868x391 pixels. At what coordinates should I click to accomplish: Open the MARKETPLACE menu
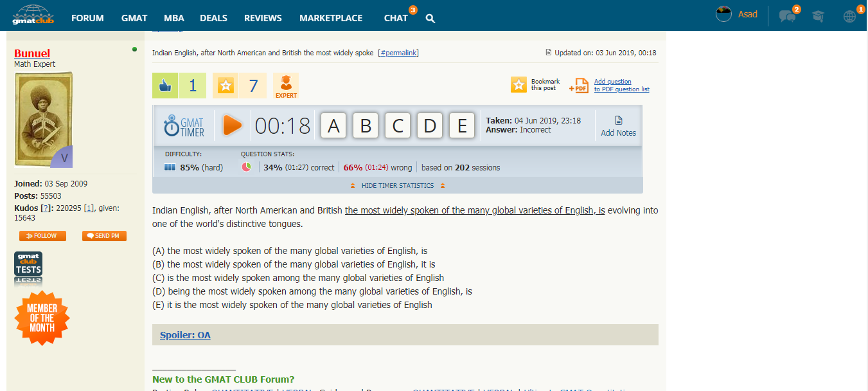click(x=331, y=18)
